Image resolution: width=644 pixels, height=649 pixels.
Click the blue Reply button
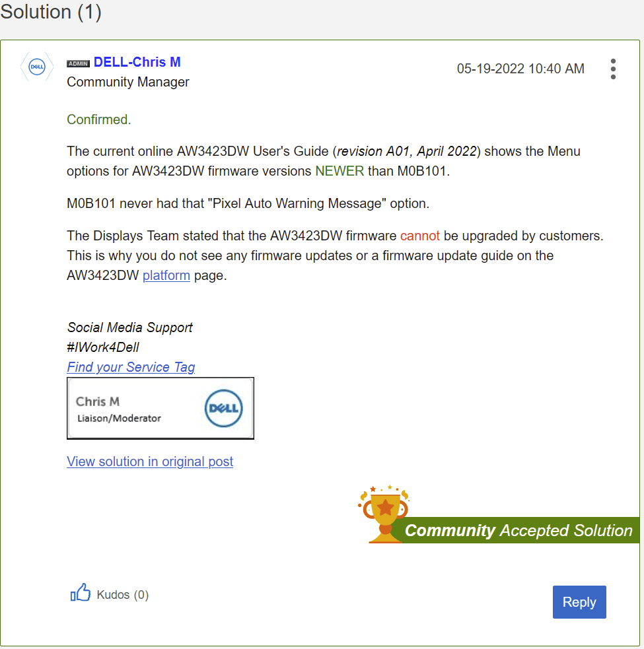pos(579,602)
